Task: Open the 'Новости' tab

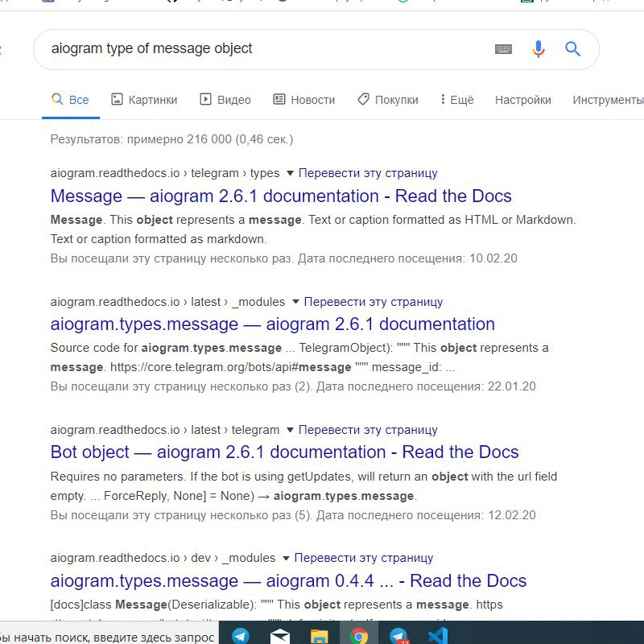Action: point(304,100)
